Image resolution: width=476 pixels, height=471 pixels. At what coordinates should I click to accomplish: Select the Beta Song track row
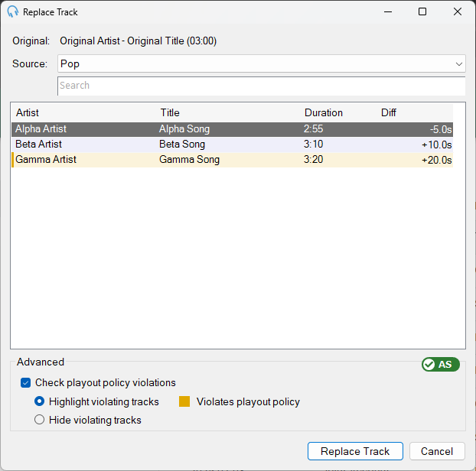(x=232, y=145)
